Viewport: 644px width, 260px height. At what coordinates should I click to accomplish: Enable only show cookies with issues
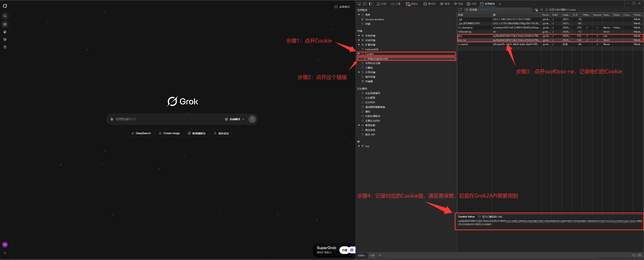[x=546, y=10]
